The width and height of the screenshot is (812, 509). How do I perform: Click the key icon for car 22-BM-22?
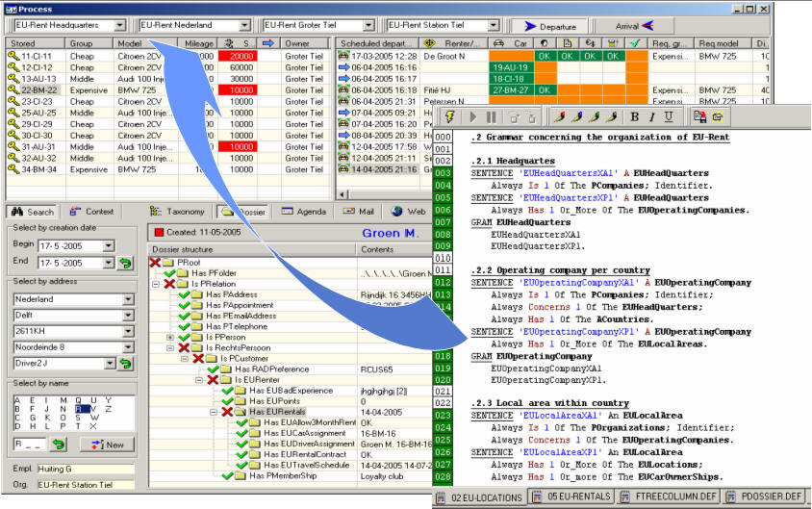pos(13,89)
